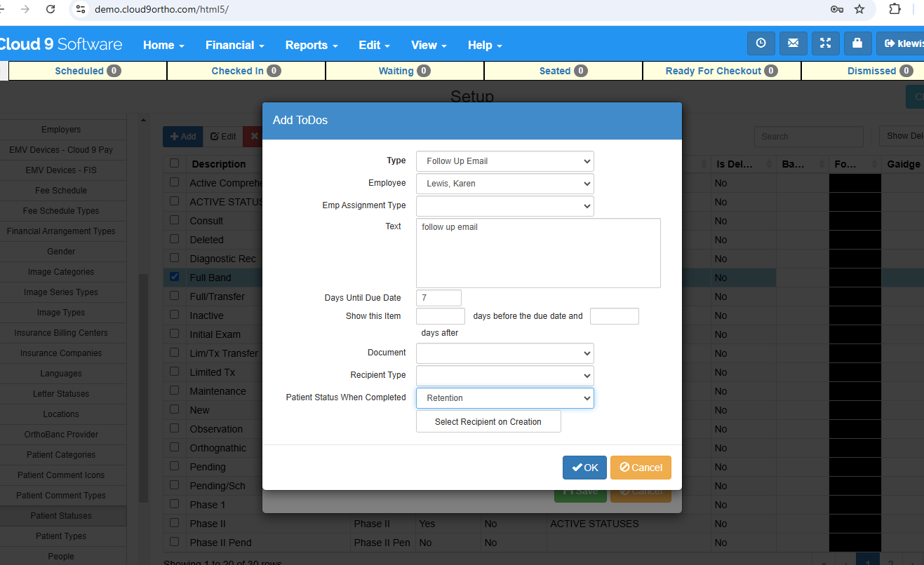Click the clock icon in top bar

pyautogui.click(x=761, y=43)
